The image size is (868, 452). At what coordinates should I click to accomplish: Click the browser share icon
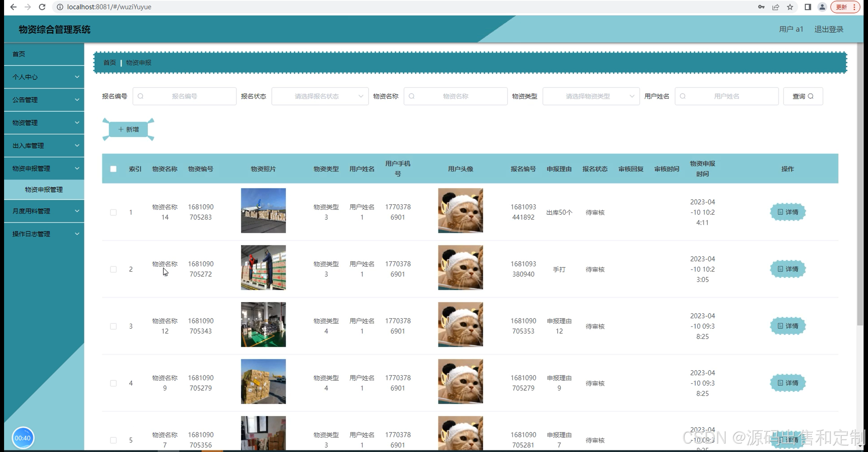pos(775,7)
